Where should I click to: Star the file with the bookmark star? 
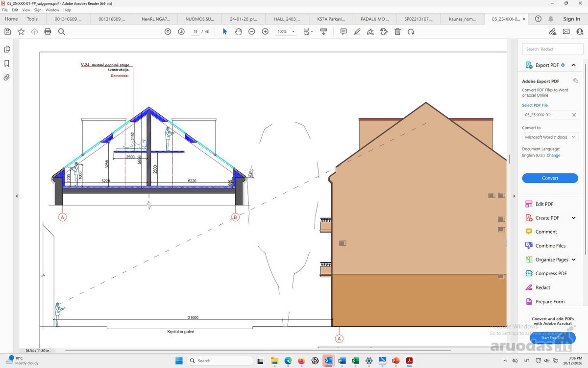coord(21,31)
